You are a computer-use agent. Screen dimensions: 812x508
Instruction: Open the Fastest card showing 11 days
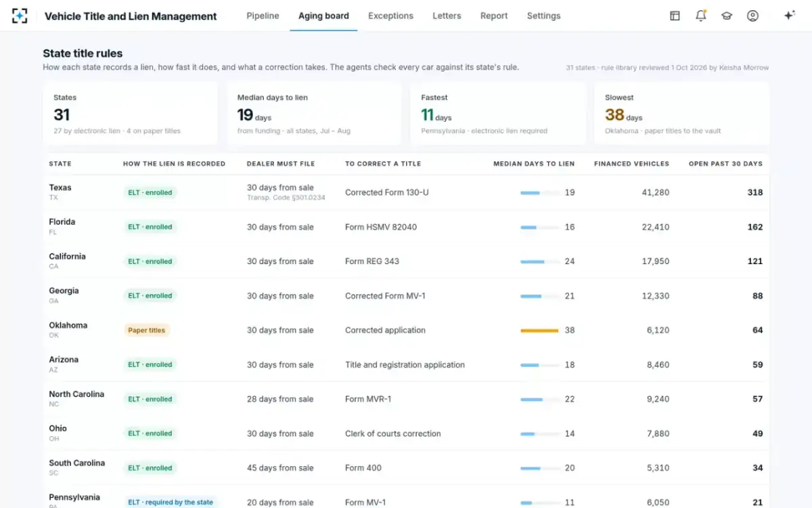click(497, 114)
